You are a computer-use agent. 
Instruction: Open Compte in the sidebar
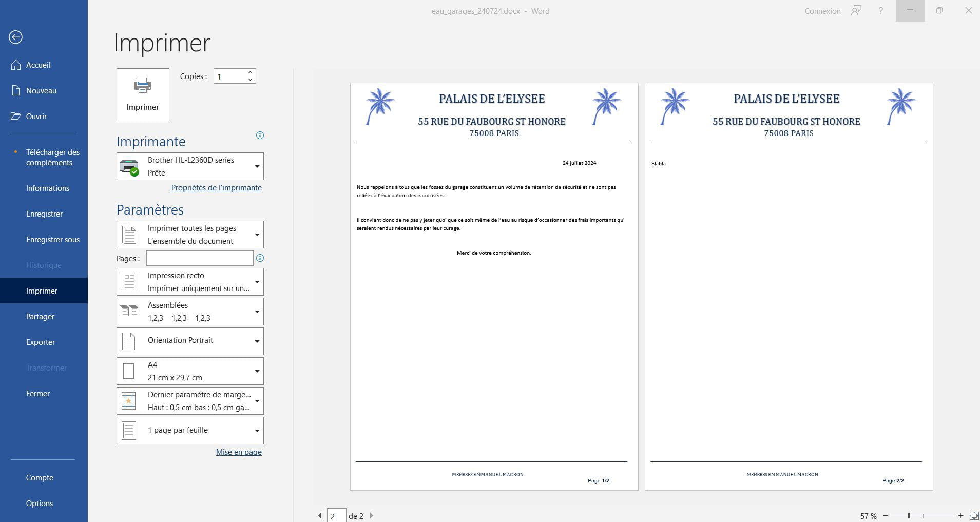tap(44, 478)
